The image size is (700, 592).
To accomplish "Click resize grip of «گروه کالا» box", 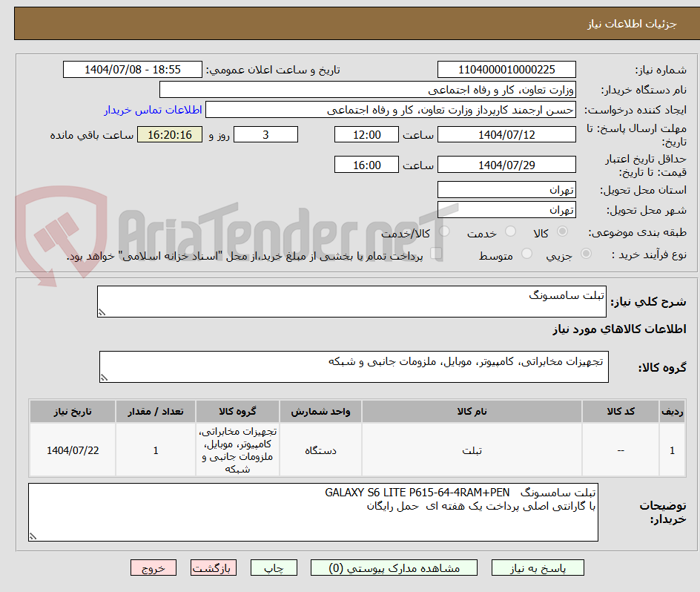I will pyautogui.click(x=105, y=377).
